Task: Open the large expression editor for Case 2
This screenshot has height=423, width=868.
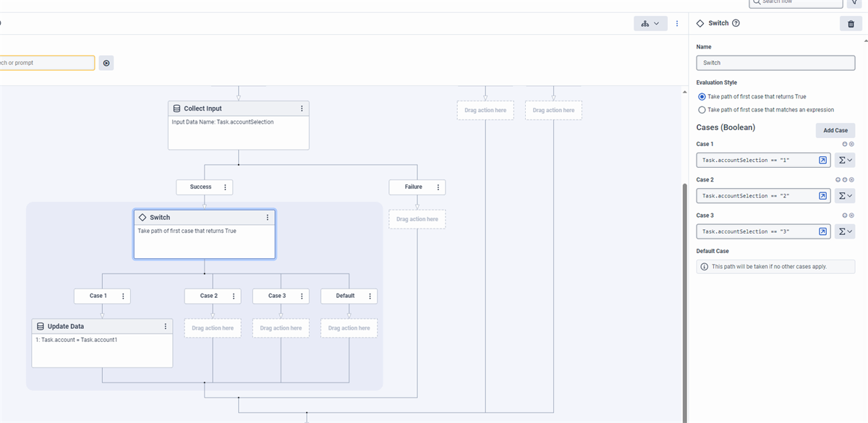Action: (823, 196)
